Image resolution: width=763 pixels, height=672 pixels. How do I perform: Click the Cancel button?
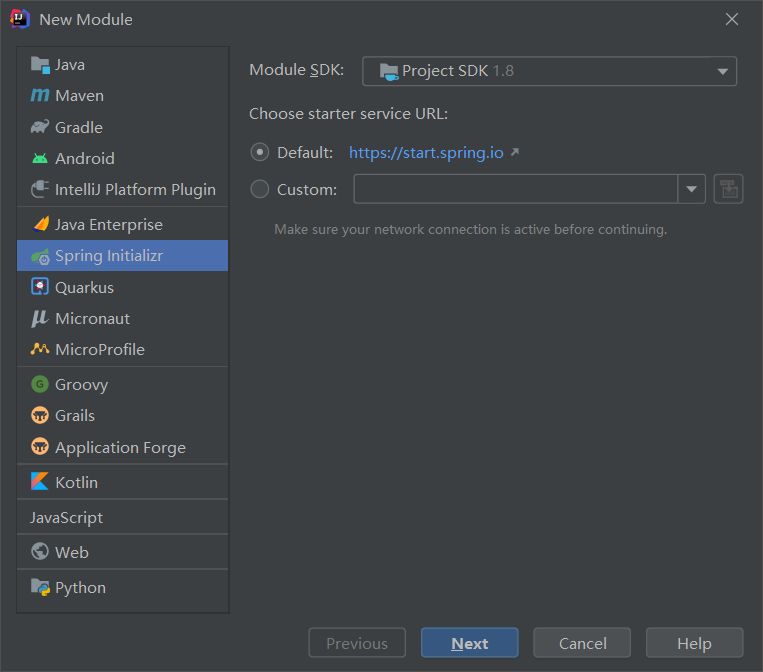click(x=582, y=643)
